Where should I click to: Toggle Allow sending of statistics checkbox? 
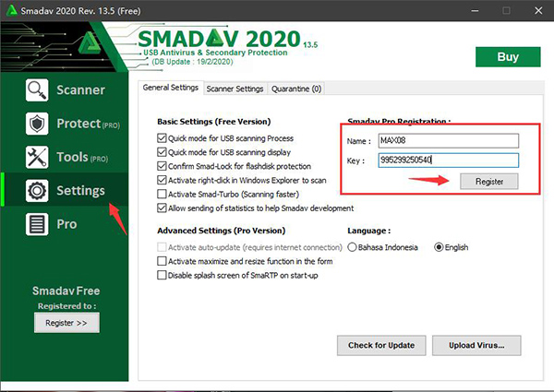pos(162,208)
